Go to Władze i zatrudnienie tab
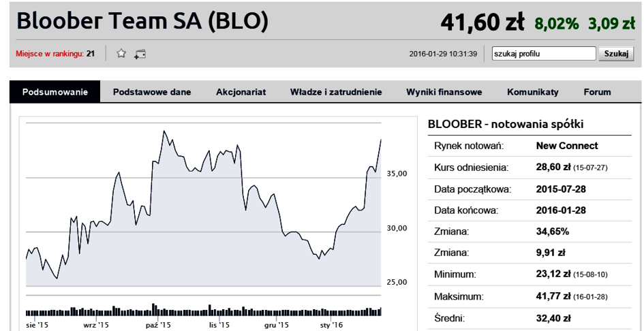The image size is (644, 331). (x=336, y=92)
